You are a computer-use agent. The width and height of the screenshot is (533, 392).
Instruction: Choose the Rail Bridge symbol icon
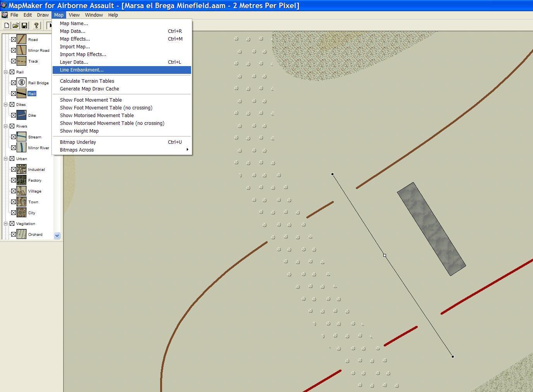21,83
